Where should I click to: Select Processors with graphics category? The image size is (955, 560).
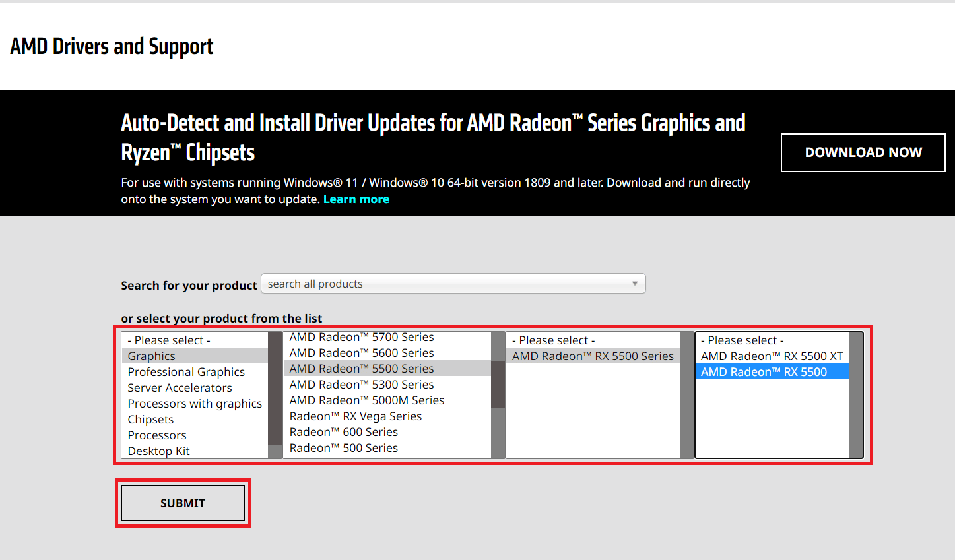click(195, 404)
